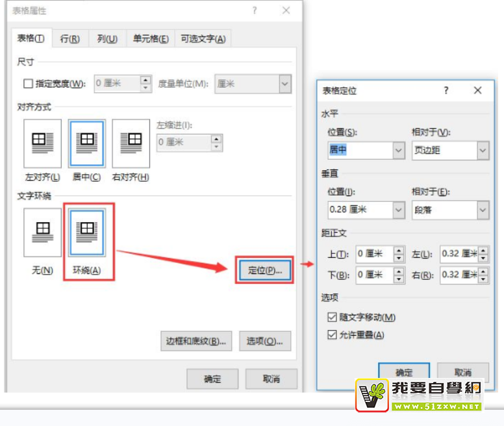The image size is (504, 426).
Task: Open 边框和底纹 settings button
Action: click(196, 341)
